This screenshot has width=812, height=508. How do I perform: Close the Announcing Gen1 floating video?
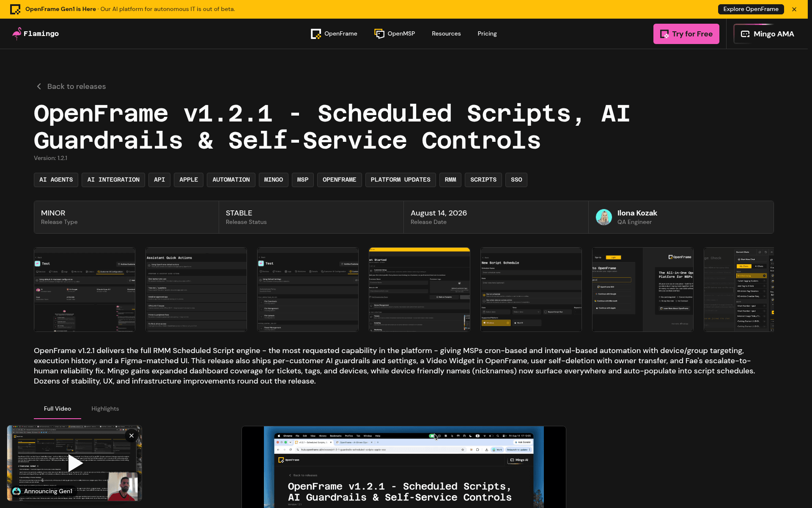click(132, 436)
